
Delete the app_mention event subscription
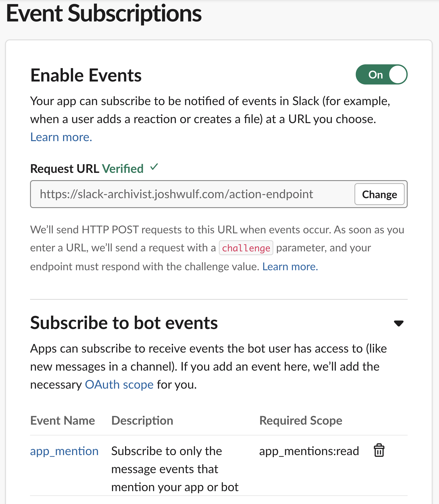pos(379,450)
